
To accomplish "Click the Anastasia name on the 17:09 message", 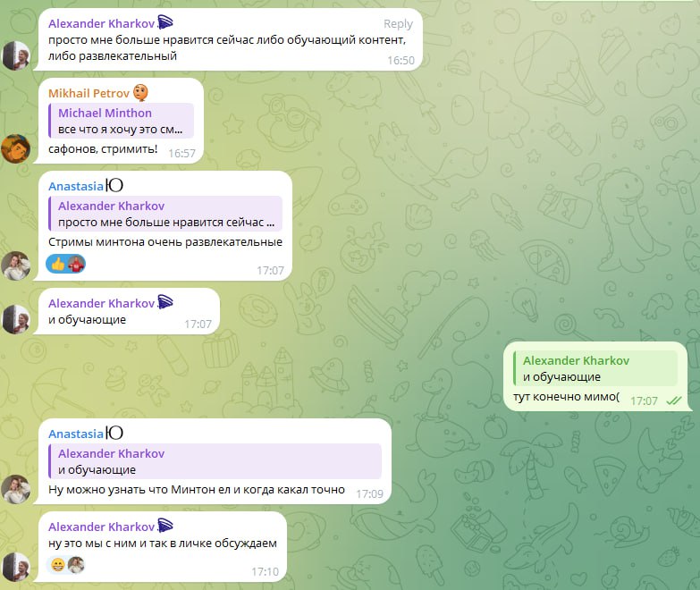I will click(x=76, y=434).
